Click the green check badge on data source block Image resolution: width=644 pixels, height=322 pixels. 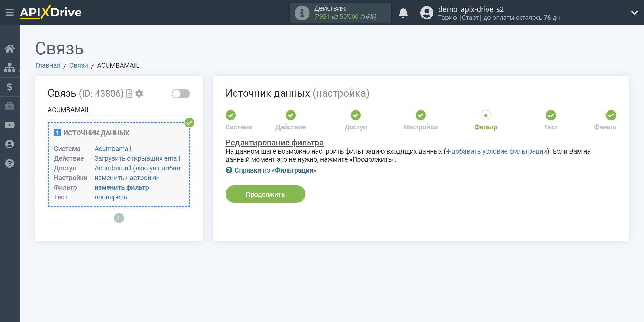point(189,123)
